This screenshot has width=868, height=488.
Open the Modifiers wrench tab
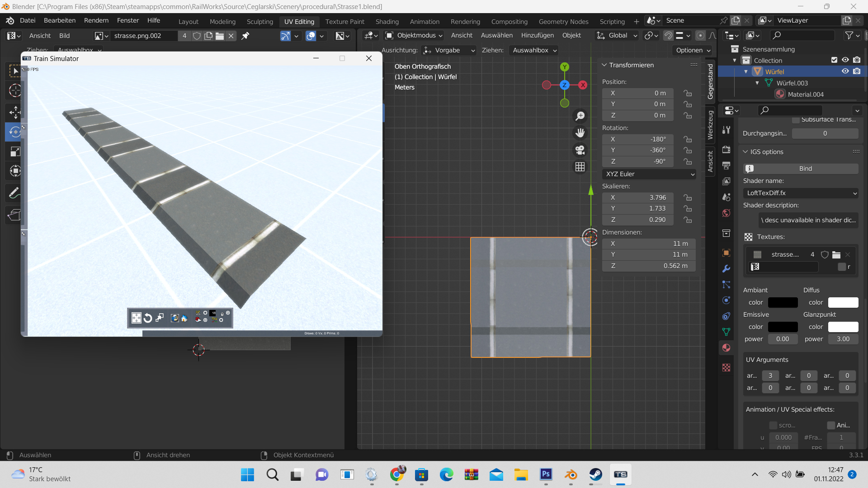[726, 268]
